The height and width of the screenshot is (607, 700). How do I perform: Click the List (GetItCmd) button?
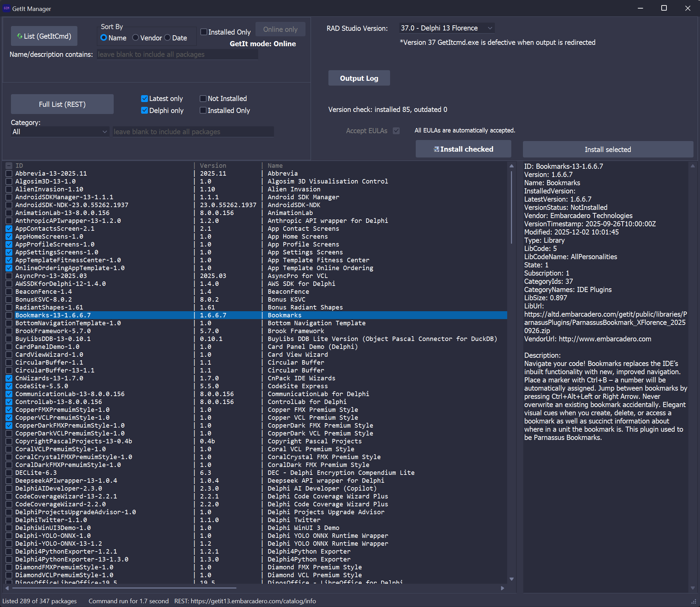(x=44, y=36)
